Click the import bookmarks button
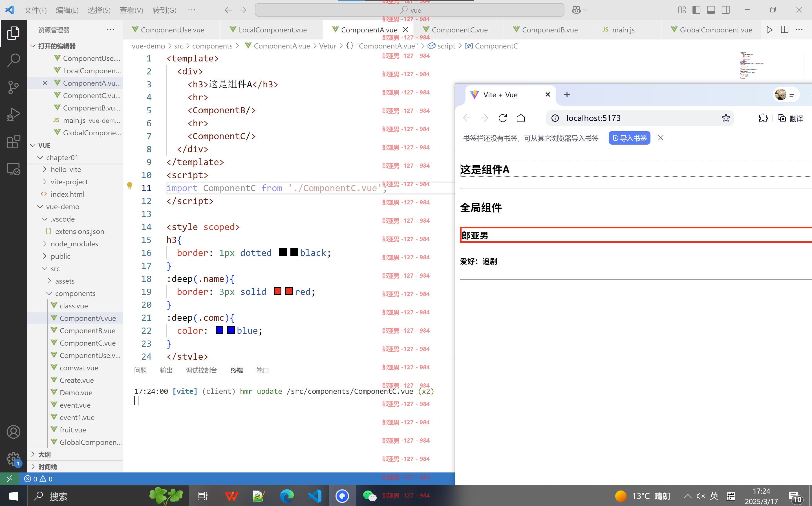Screen dimensions: 812x506 pos(629,138)
